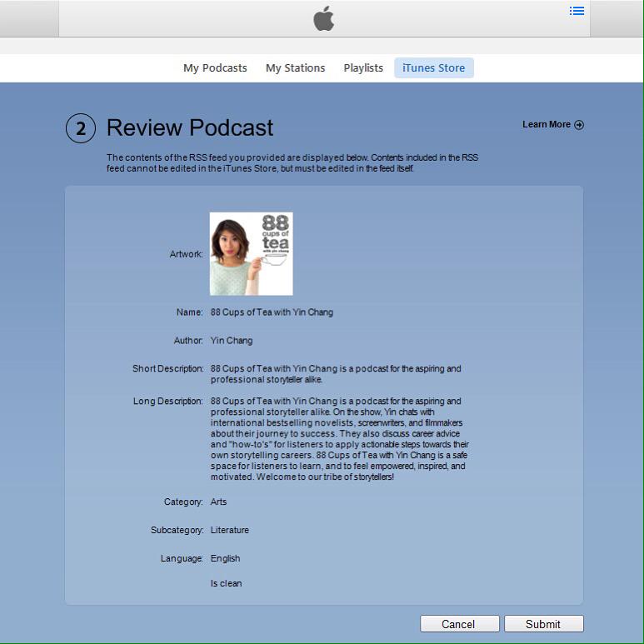This screenshot has height=644, width=644.
Task: Click the subcategory value 'Literature'
Action: pos(230,530)
